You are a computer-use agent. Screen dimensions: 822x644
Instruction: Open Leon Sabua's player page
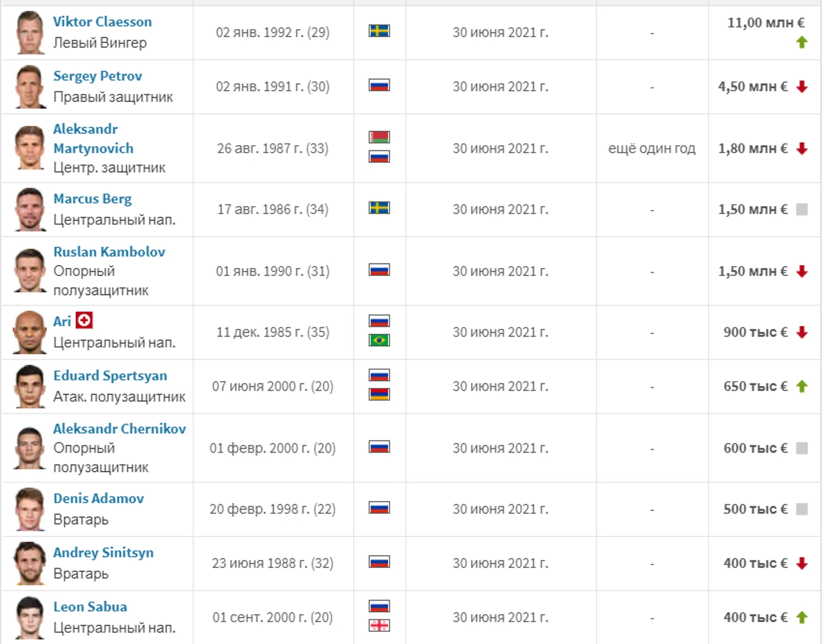coord(90,607)
